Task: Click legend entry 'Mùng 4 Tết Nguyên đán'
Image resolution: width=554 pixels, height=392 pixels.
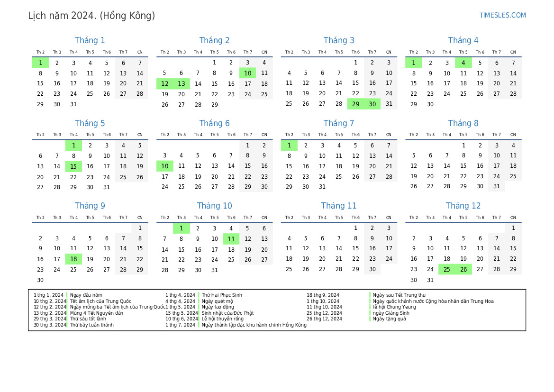Action: coord(97,313)
